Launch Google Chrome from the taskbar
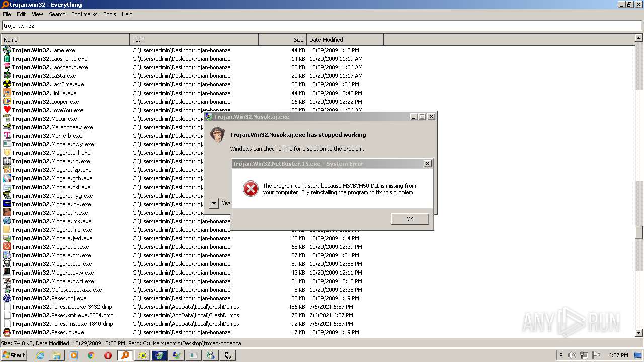The image size is (644, 362). point(91,355)
